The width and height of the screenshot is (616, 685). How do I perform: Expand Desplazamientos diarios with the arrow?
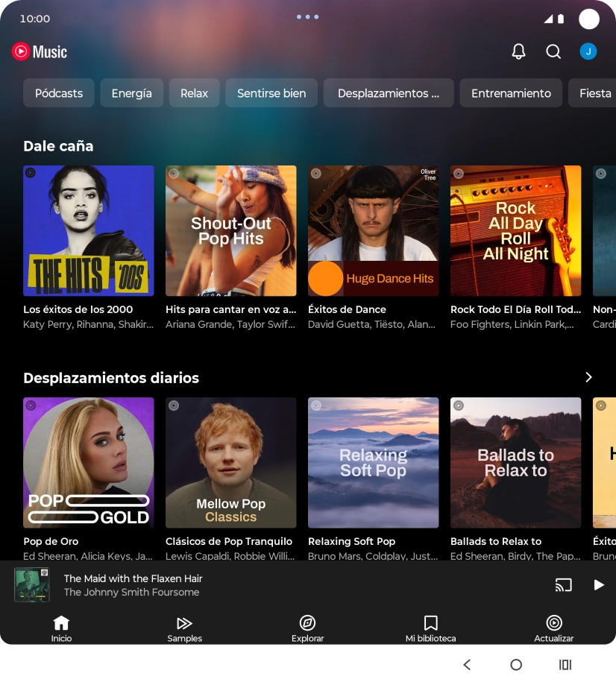[x=588, y=377]
